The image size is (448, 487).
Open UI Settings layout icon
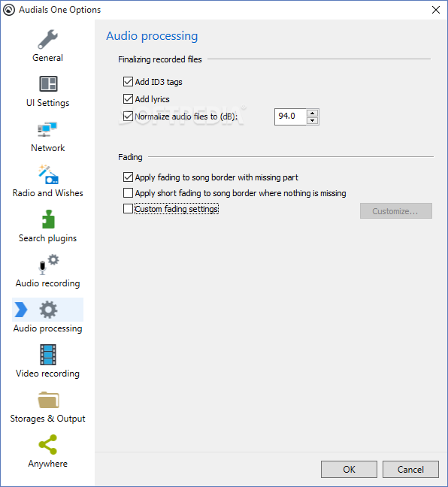click(48, 83)
